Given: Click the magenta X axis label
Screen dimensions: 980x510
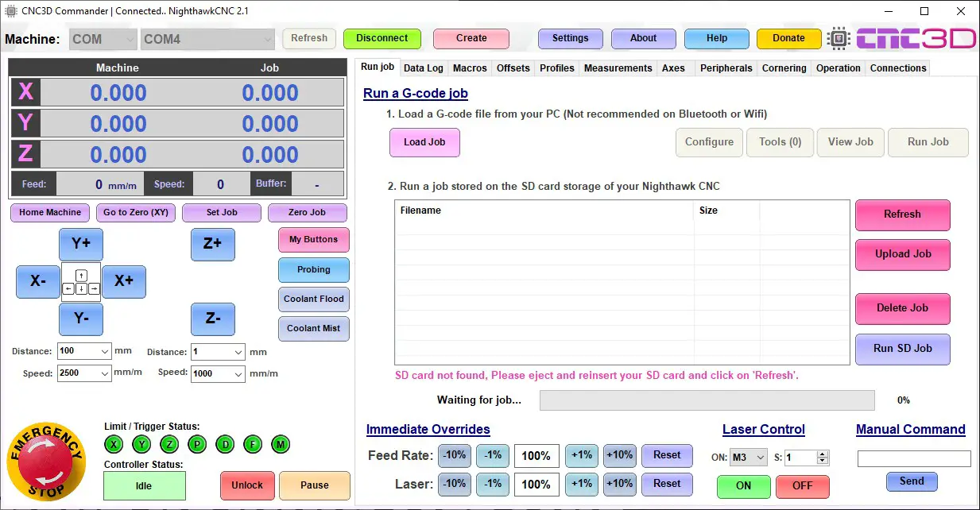Looking at the screenshot, I should tap(25, 93).
